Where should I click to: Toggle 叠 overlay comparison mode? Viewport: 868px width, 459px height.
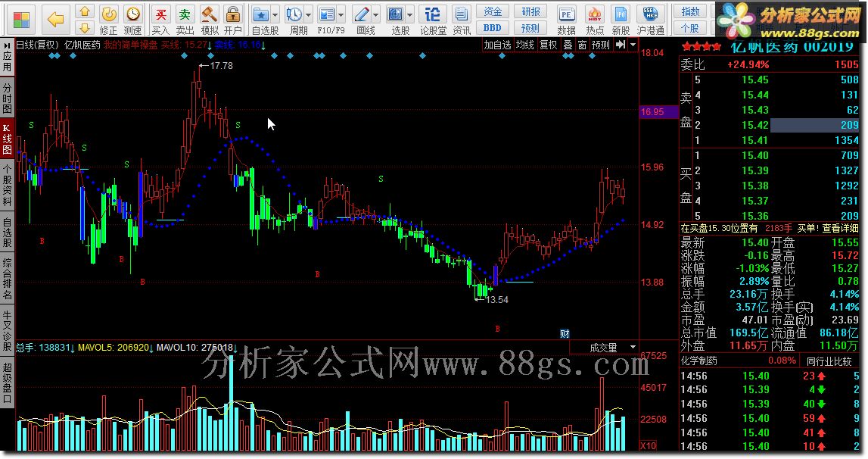[568, 45]
